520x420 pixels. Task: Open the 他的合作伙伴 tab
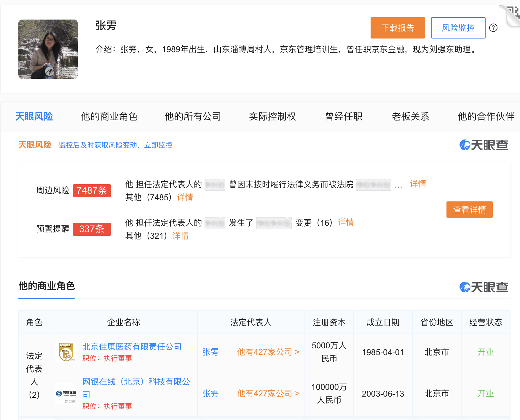(x=486, y=116)
